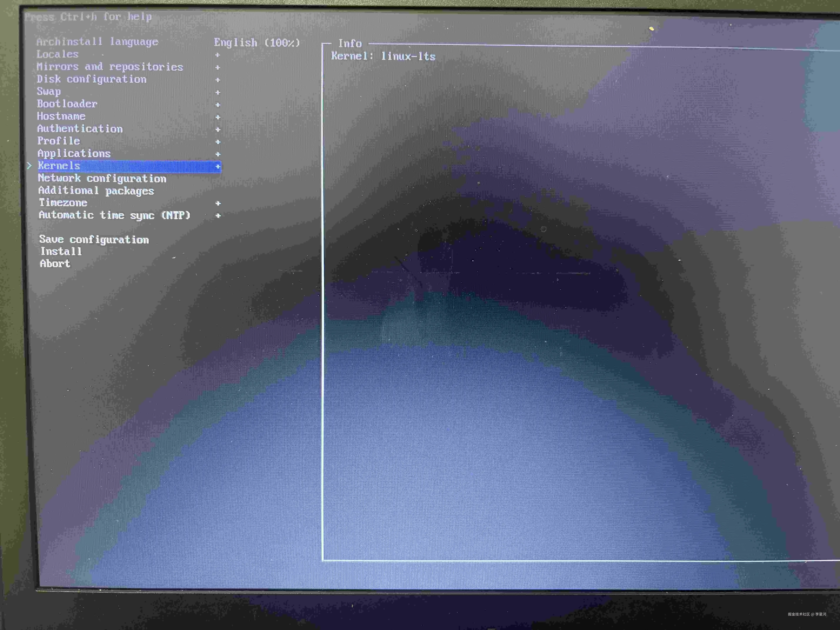Select the Authentication entry
Screen dimensions: 840x630
[80, 129]
